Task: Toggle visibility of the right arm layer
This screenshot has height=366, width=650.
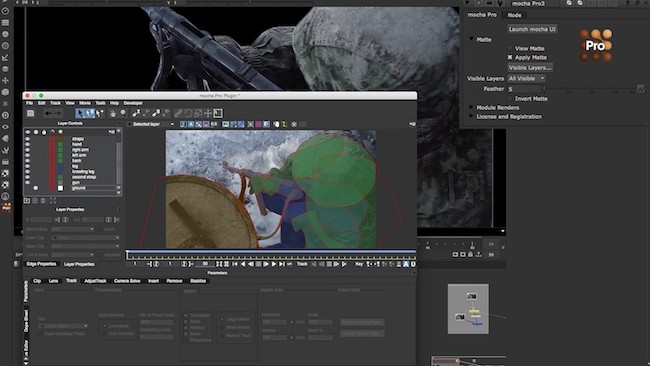Action: point(27,150)
